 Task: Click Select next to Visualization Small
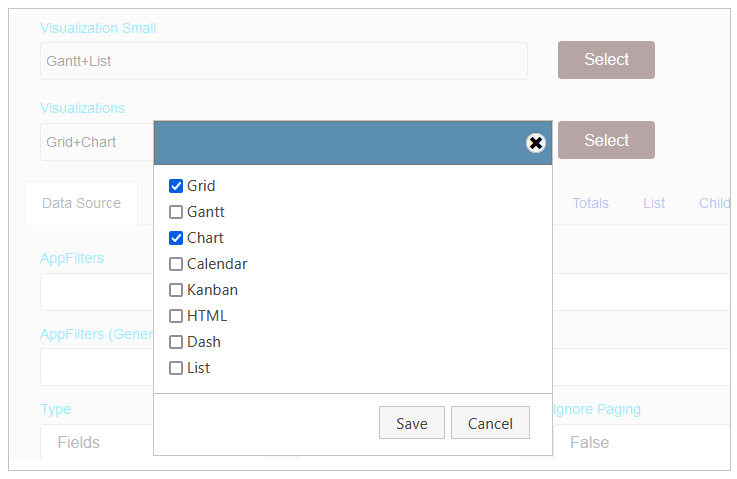coord(606,60)
